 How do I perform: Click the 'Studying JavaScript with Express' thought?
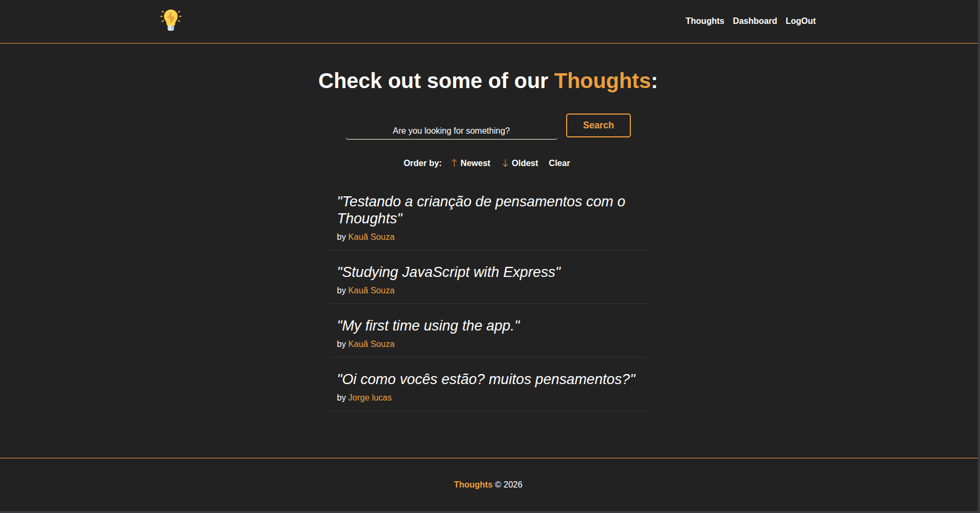point(449,272)
